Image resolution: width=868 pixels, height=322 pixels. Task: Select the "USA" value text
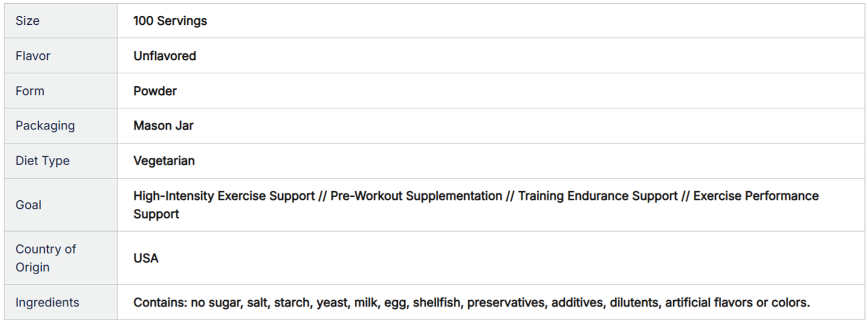pos(146,258)
